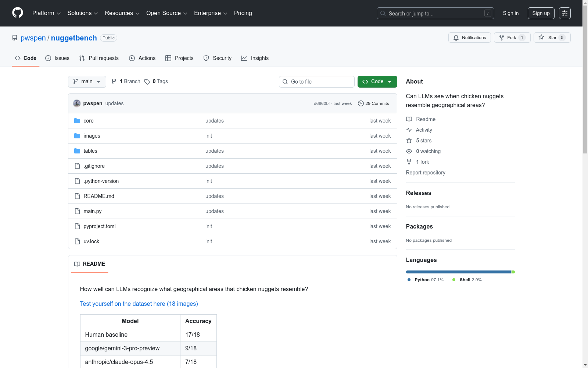Click the Notifications bell icon

click(x=456, y=38)
